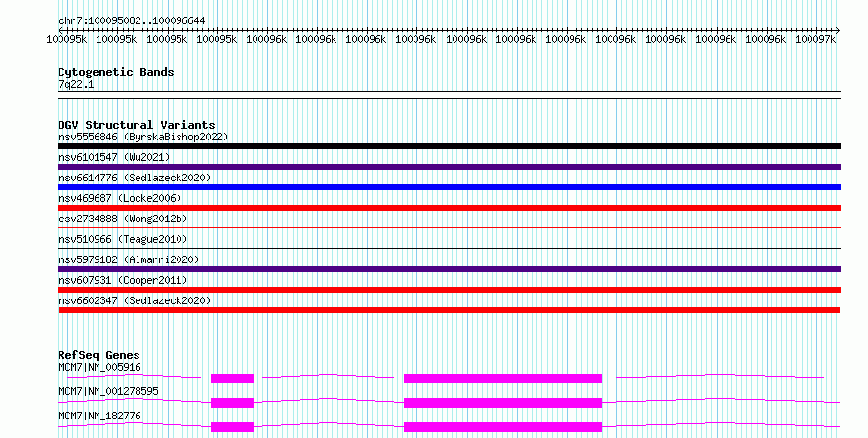The image size is (868, 438).
Task: Select the thin black line of nsv510966
Action: [449, 248]
